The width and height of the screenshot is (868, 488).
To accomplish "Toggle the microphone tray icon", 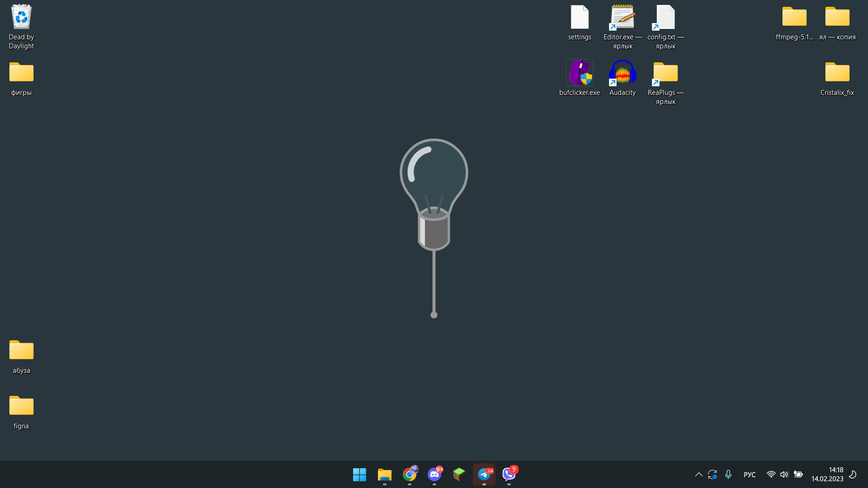I will pos(728,474).
